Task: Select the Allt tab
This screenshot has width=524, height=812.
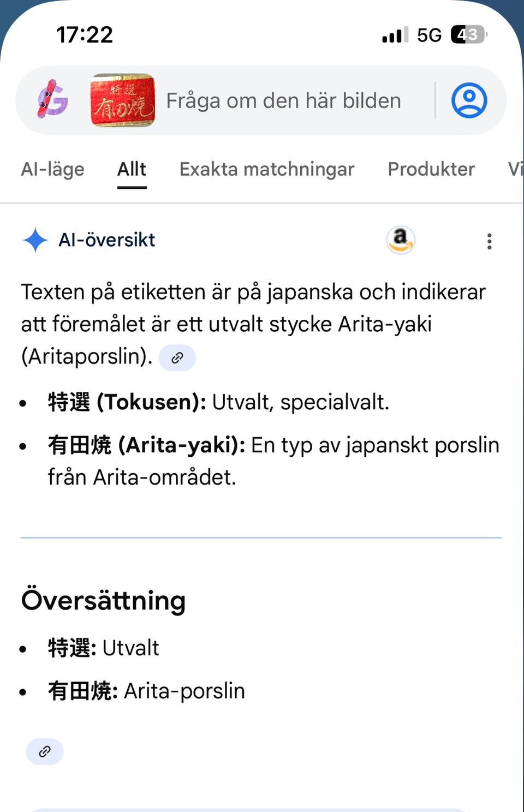Action: pos(132,169)
